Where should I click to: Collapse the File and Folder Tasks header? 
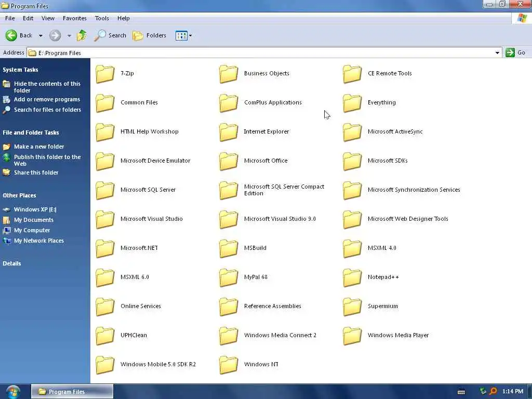tap(31, 132)
